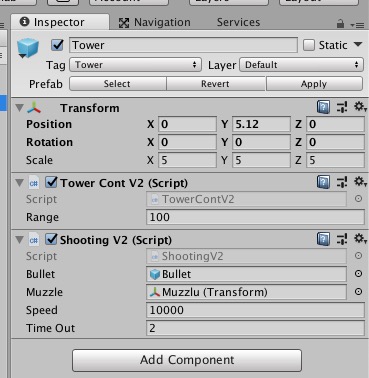Click the Tower GameObject cube icon
Image resolution: width=369 pixels, height=378 pixels.
coord(28,48)
